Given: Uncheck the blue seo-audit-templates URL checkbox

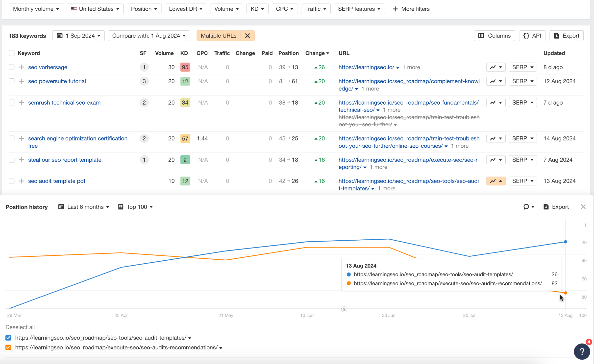Looking at the screenshot, I should pos(8,338).
